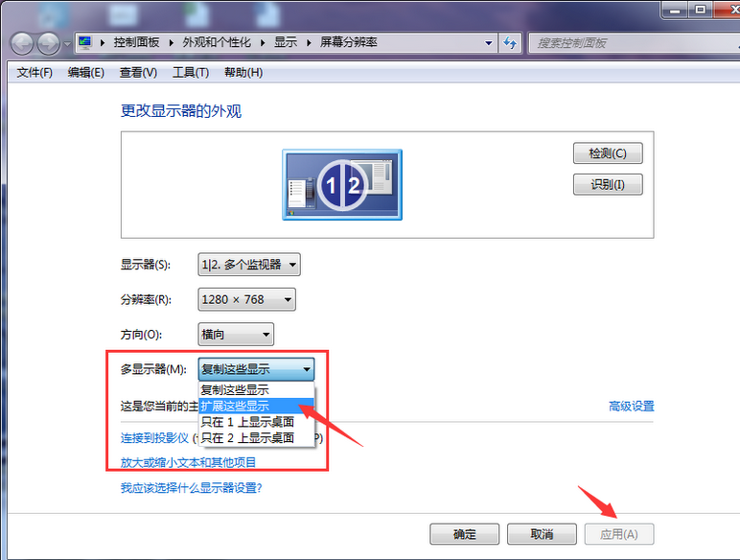Viewport: 740px width, 560px height.
Task: Open the 文件(F) menu
Action: [35, 73]
